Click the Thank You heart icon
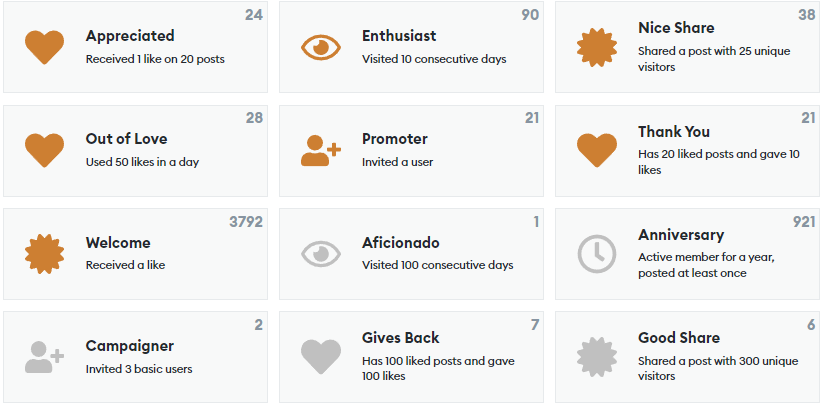Viewport: 829px width, 403px height. tap(597, 150)
